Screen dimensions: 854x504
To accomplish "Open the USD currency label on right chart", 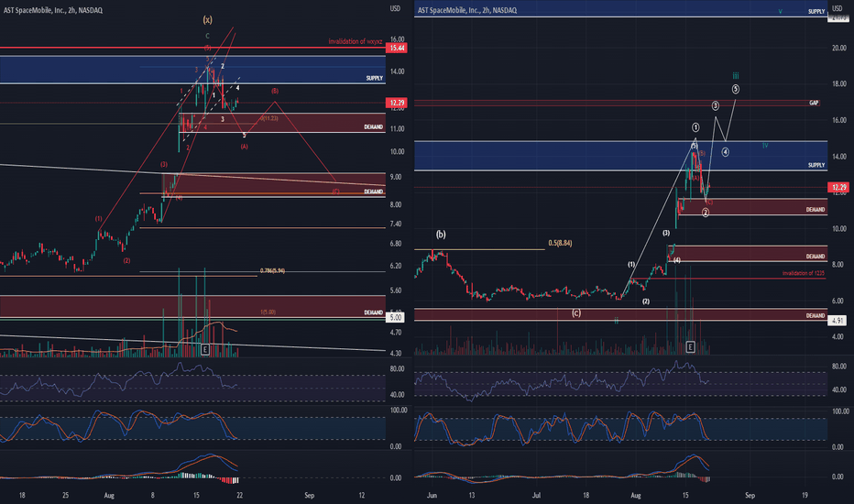I will 838,9.
